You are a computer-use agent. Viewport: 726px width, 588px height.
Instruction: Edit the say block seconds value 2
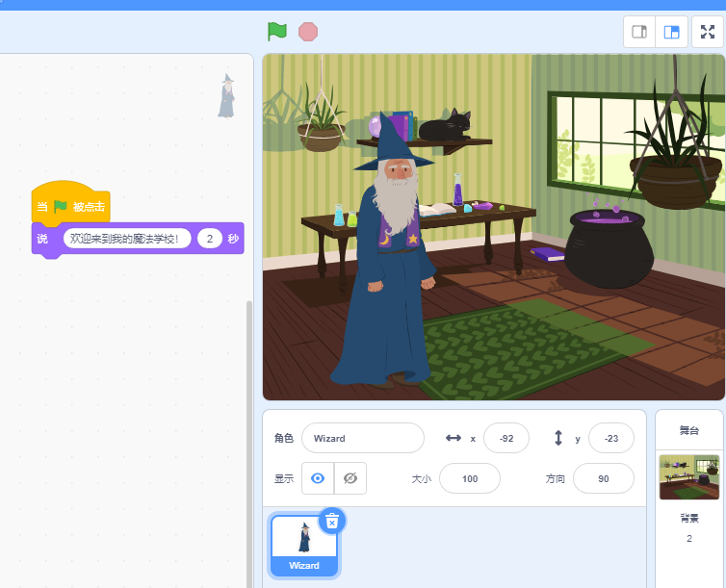[210, 239]
